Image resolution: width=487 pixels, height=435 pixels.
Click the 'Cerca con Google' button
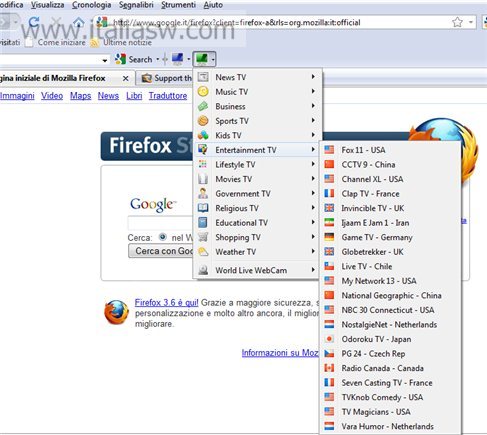[161, 251]
